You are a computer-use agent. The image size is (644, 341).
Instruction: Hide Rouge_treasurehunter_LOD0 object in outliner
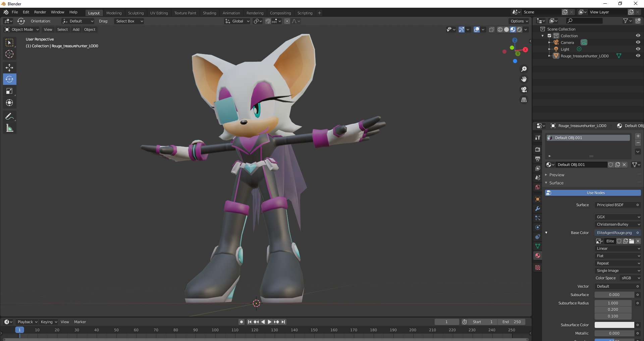point(638,56)
